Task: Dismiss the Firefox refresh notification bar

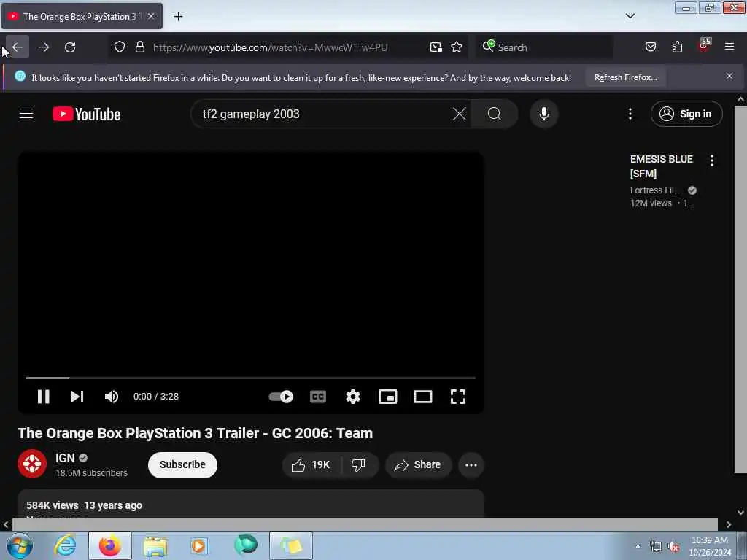Action: click(x=729, y=76)
